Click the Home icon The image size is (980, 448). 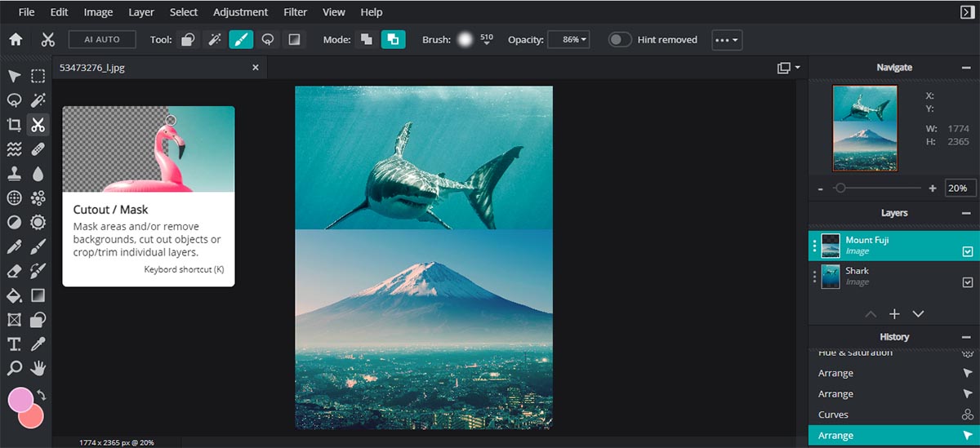(x=16, y=39)
